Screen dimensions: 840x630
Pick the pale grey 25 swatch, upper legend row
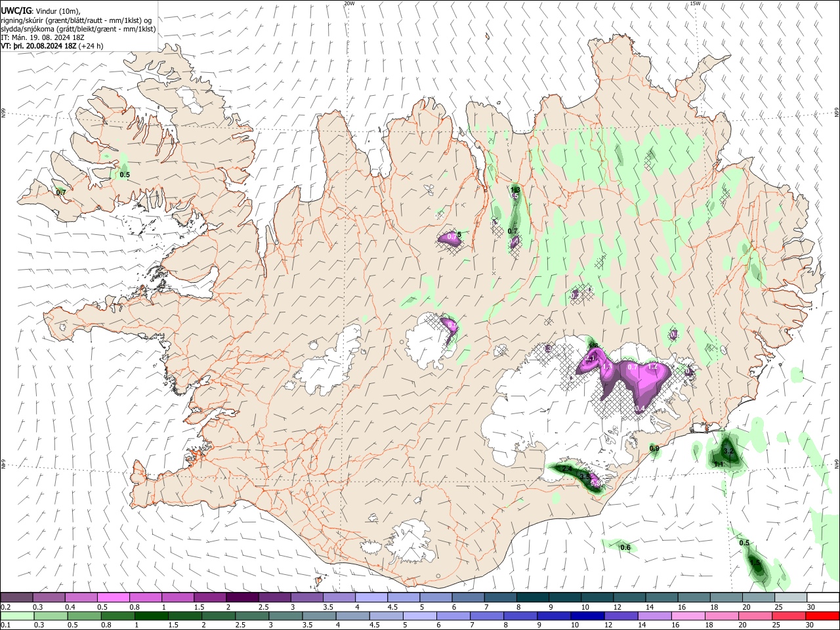tap(791, 598)
